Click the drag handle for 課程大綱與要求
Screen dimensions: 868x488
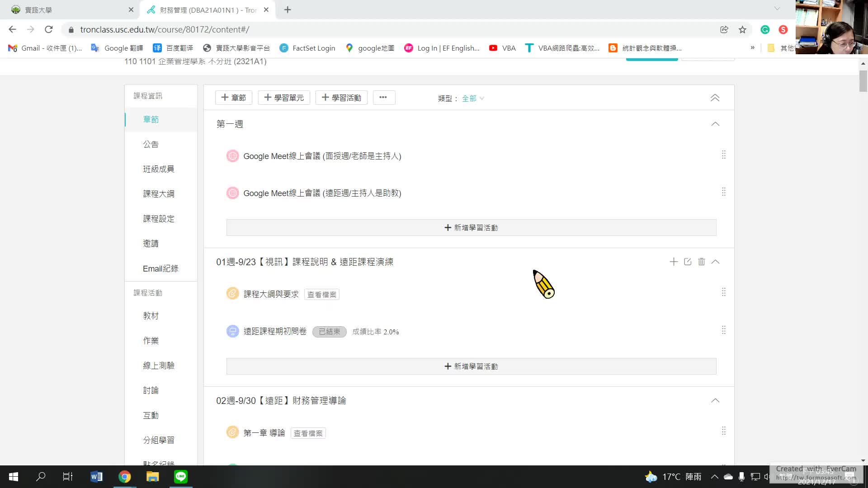tap(724, 292)
